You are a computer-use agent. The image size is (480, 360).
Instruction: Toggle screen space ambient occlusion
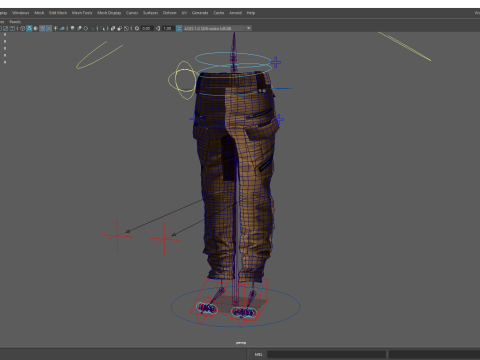pos(72,28)
